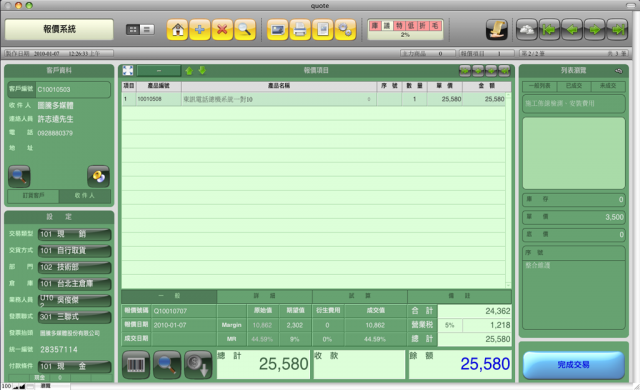This screenshot has width=640, height=390.
Task: Select the 一般列表 list tab
Action: point(540,86)
